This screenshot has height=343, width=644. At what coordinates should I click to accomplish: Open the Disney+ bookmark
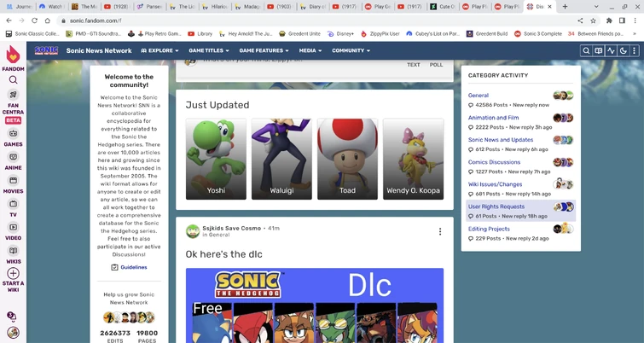(340, 33)
